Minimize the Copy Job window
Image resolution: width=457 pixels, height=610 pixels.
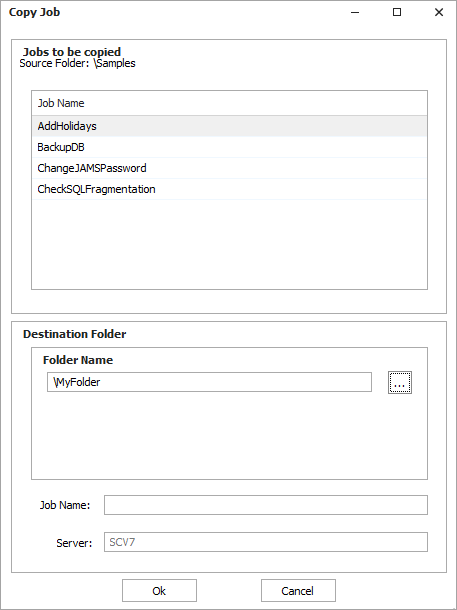[x=355, y=12]
